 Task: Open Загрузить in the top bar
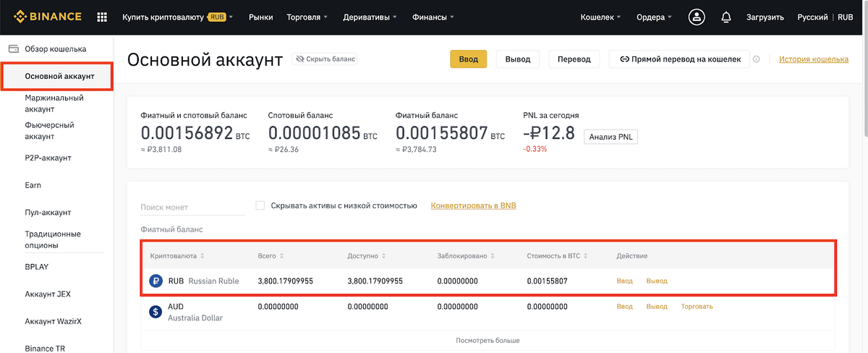tap(765, 17)
